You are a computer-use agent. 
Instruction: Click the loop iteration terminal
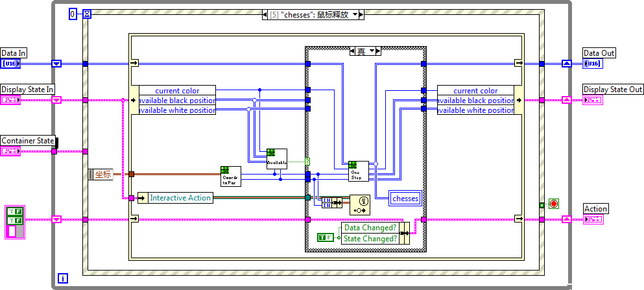point(63,278)
